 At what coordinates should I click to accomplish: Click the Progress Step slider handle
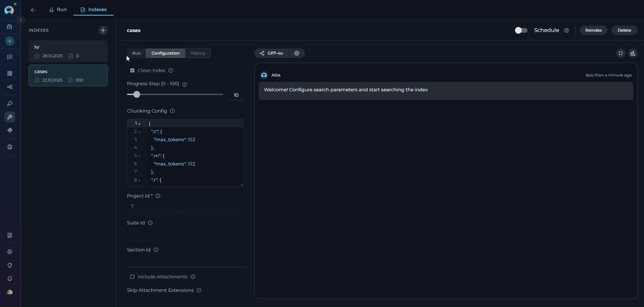point(136,95)
